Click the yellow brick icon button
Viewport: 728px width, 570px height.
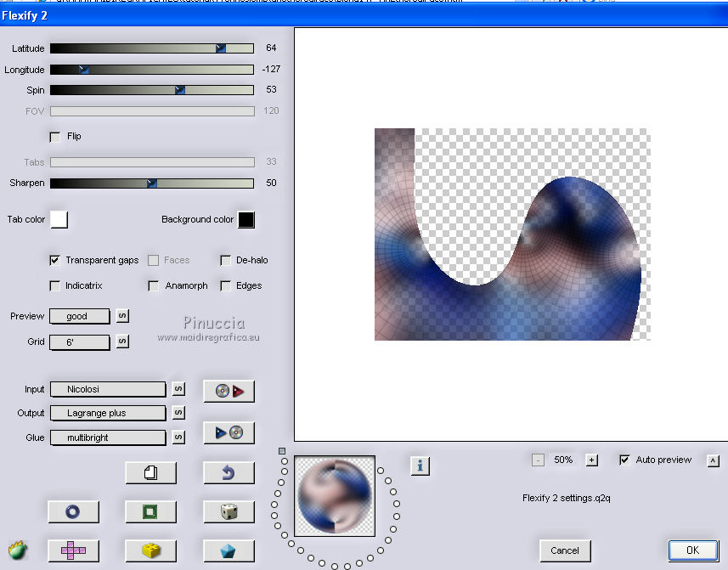tap(151, 550)
